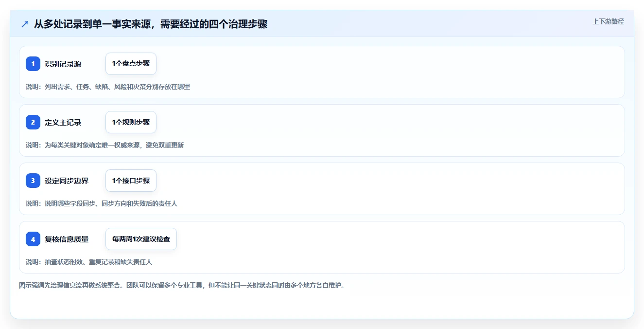This screenshot has width=644, height=329.
Task: Click the step number 1 badge
Action: [33, 64]
